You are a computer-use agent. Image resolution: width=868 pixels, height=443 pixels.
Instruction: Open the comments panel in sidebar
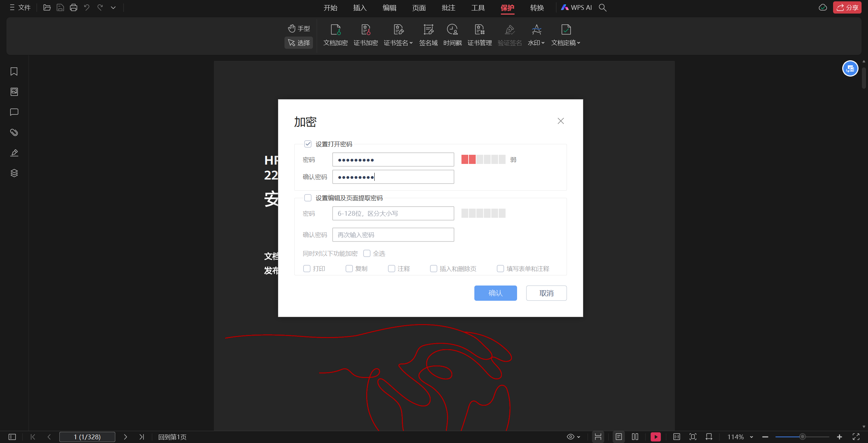(14, 112)
